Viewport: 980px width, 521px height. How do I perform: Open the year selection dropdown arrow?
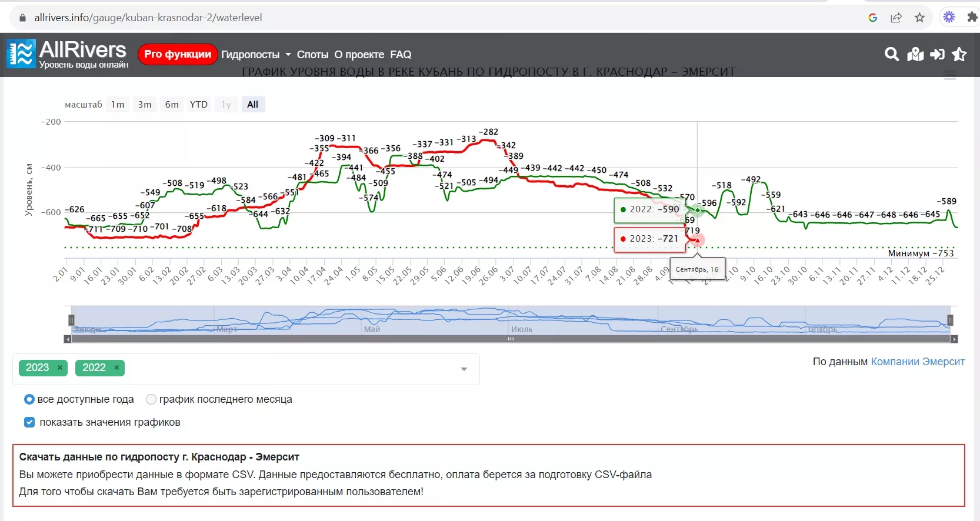tap(464, 369)
